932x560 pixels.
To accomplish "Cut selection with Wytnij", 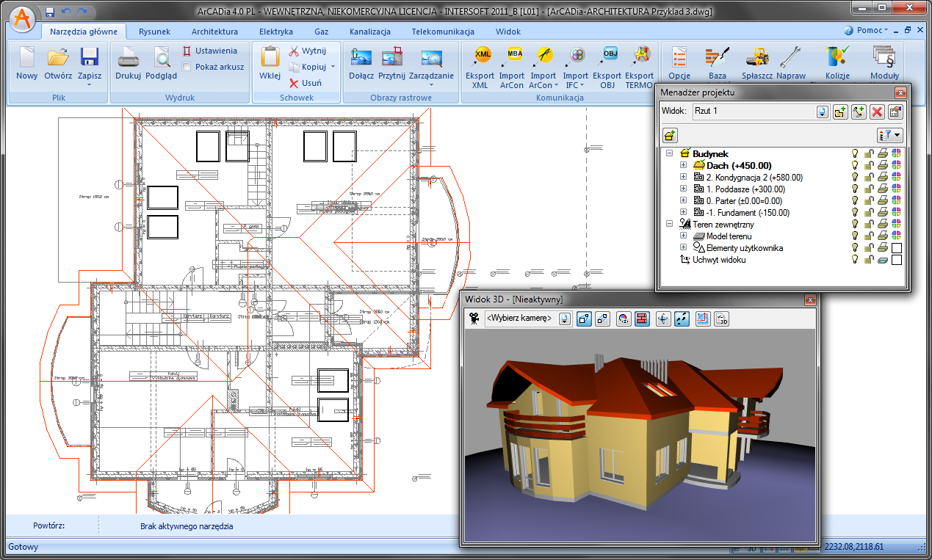I will [x=307, y=51].
